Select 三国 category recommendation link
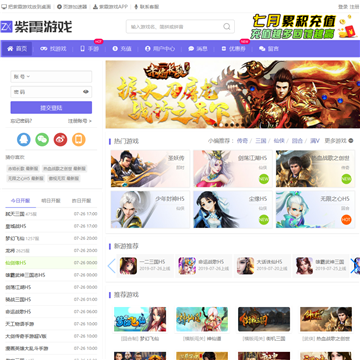The image size is (360, 360). tap(261, 141)
